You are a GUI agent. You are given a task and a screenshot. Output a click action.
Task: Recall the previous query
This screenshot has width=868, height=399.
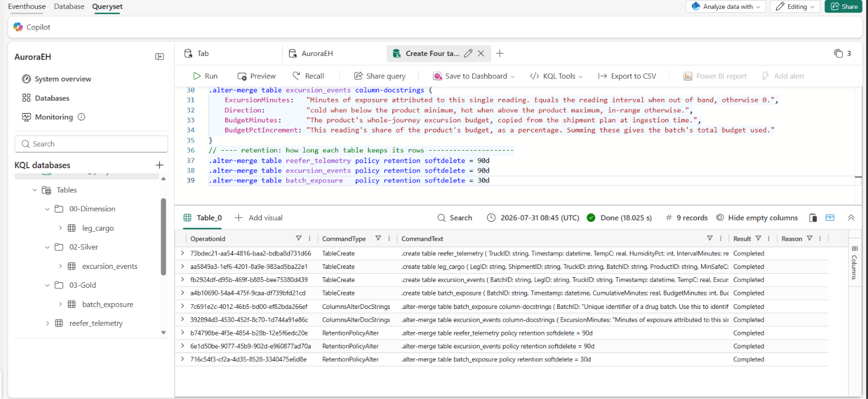pos(308,76)
